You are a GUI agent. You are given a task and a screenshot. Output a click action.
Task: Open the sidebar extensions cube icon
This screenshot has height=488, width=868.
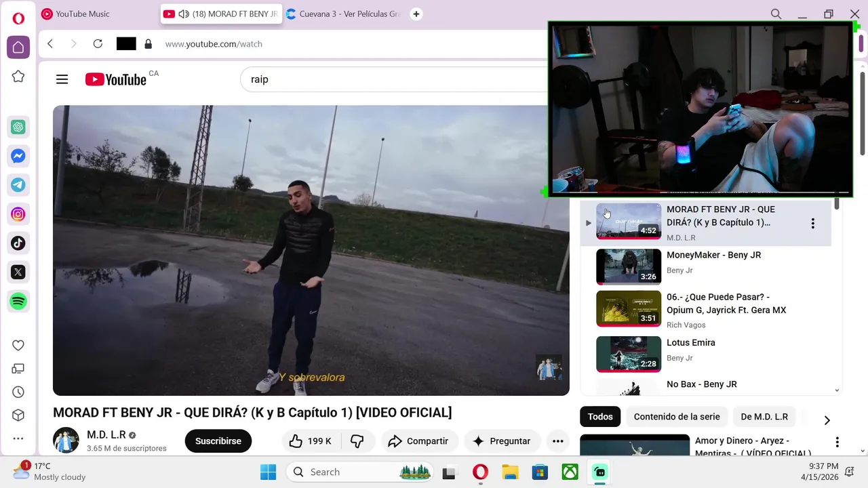point(18,415)
